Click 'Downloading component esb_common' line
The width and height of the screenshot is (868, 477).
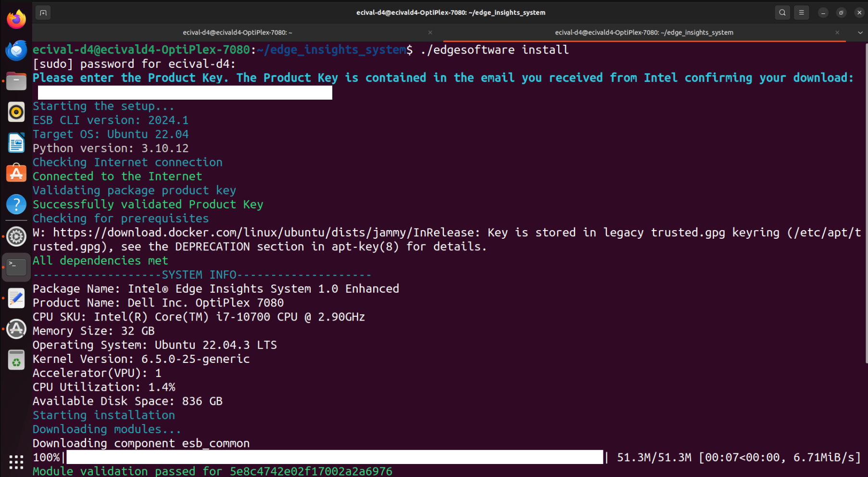point(141,443)
